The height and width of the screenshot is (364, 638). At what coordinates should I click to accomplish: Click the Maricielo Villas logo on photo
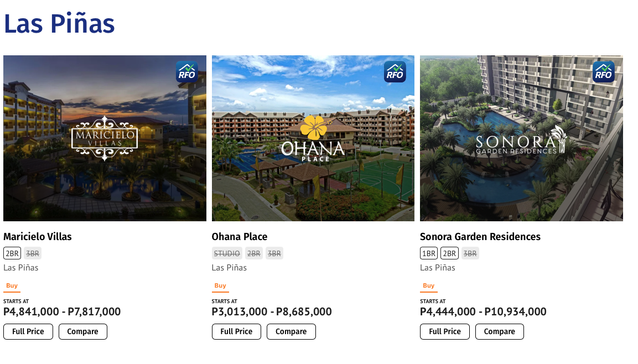tap(105, 138)
